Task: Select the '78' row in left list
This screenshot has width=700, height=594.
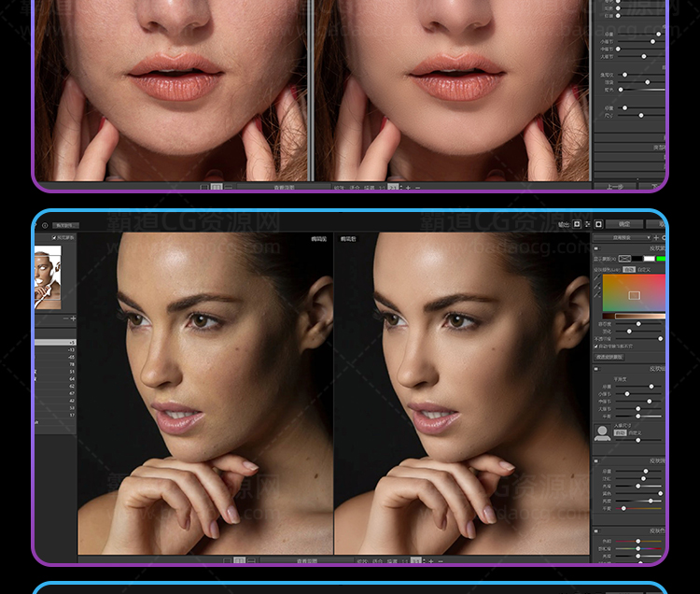Action: pyautogui.click(x=55, y=364)
